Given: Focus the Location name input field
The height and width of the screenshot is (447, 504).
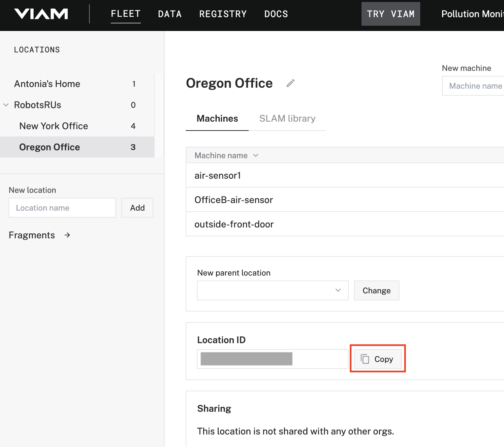Looking at the screenshot, I should point(62,208).
